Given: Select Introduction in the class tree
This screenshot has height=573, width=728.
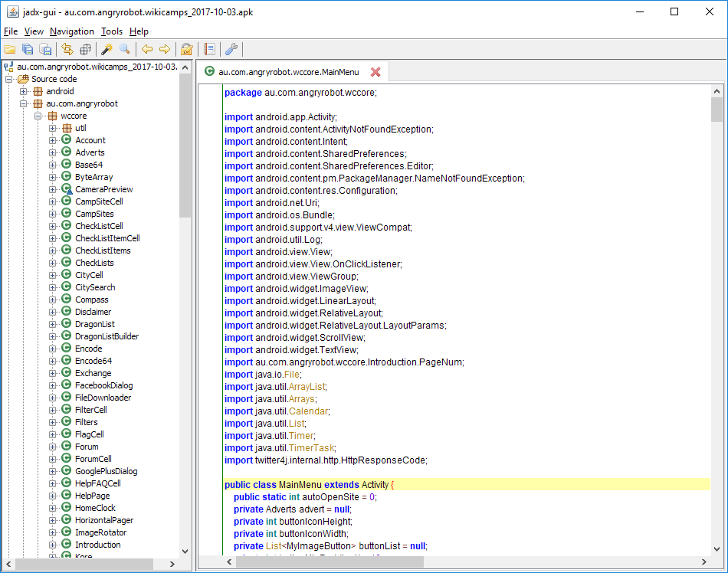Looking at the screenshot, I should pyautogui.click(x=97, y=545).
